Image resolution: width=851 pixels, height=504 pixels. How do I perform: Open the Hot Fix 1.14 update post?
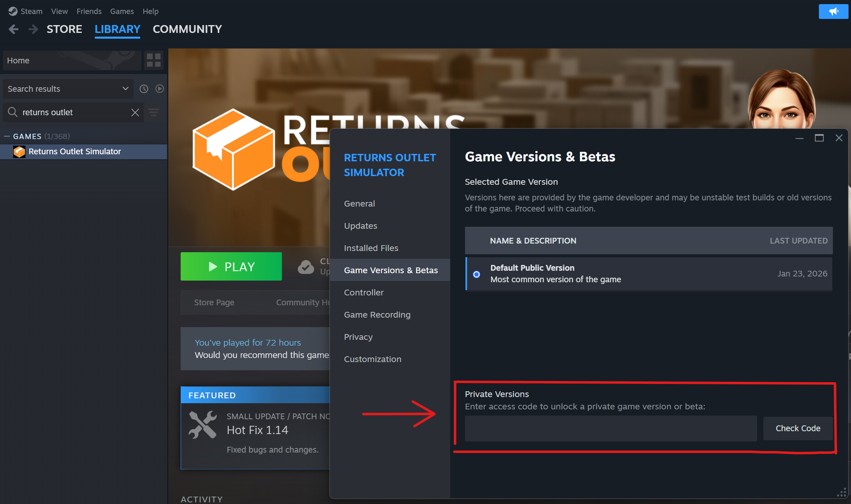(x=258, y=430)
